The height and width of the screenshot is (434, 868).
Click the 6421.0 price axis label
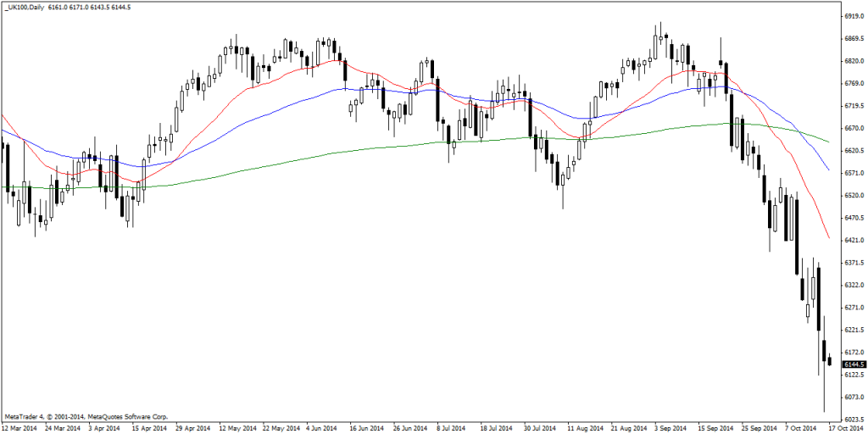pos(851,240)
